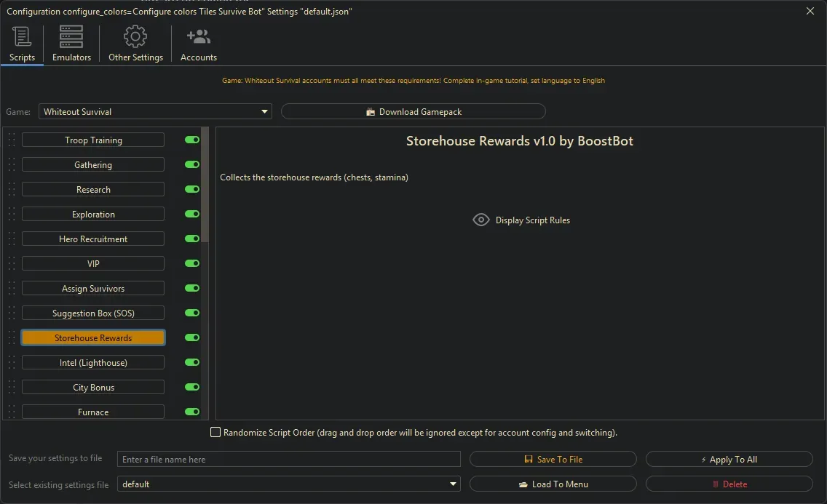827x504 pixels.
Task: Open the Scripts tab icon
Action: coord(22,36)
